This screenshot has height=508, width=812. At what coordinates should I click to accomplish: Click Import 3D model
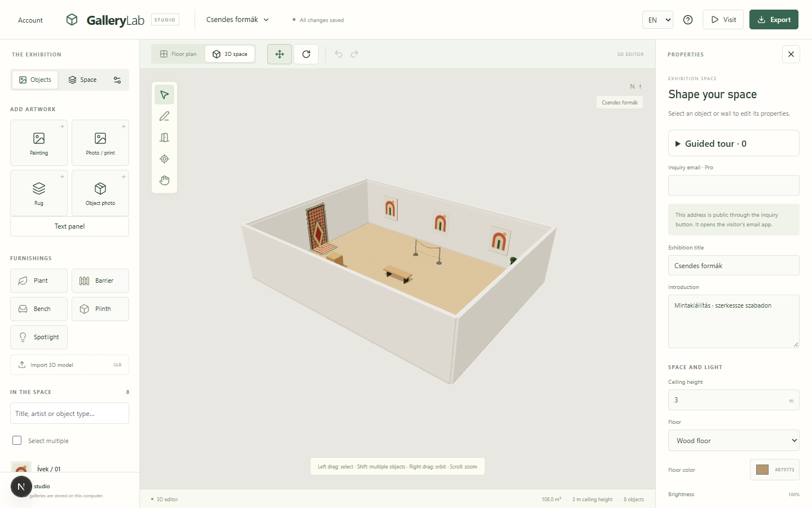[69, 365]
